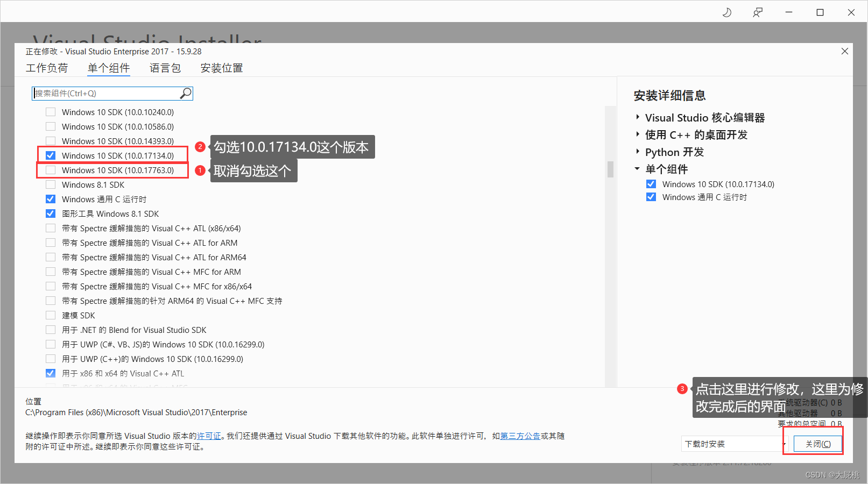Toggle the dark theme moon icon
Screen dimensions: 868x484
pyautogui.click(x=727, y=12)
